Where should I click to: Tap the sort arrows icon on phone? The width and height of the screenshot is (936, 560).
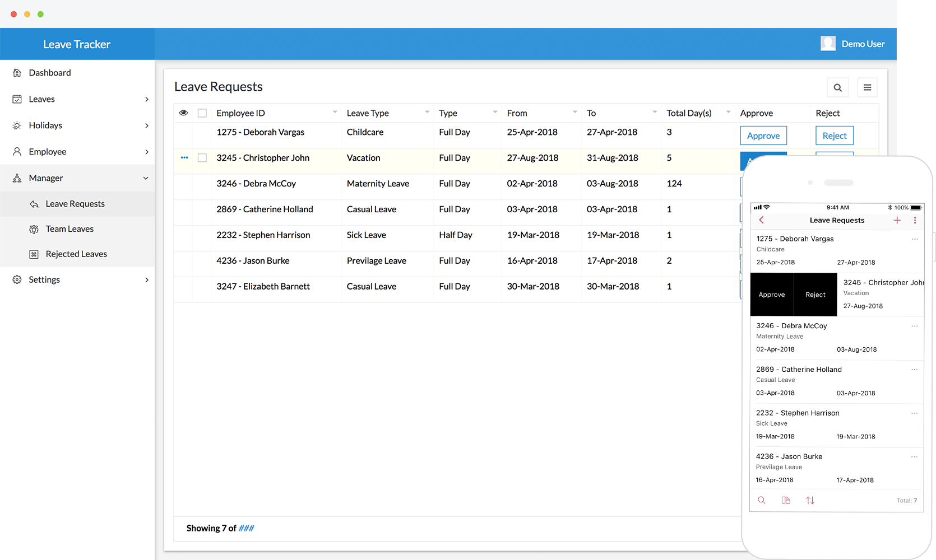(810, 500)
